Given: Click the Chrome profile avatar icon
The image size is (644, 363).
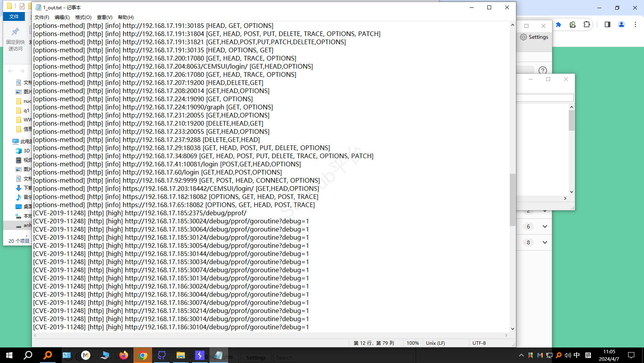Looking at the screenshot, I should pyautogui.click(x=621, y=24).
